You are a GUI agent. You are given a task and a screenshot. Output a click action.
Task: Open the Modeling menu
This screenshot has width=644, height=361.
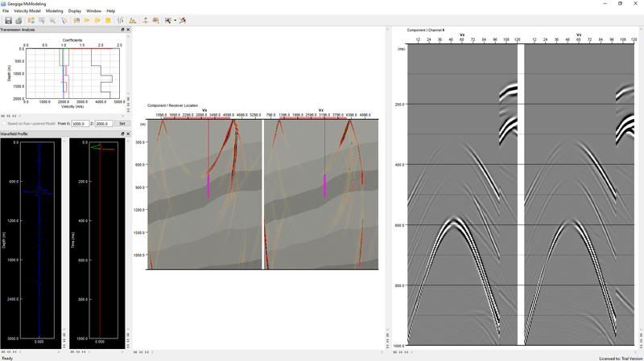[x=54, y=11]
